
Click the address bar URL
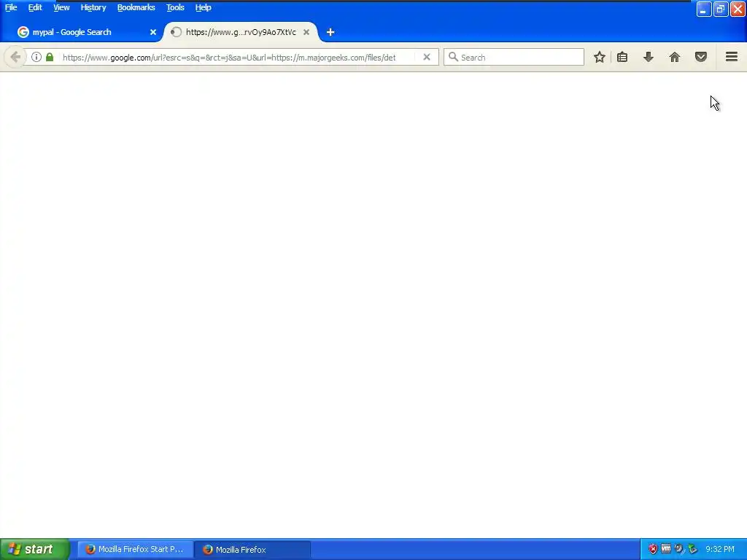click(228, 58)
